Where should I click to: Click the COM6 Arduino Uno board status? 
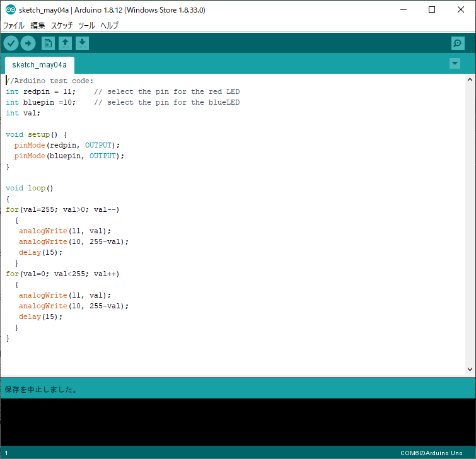[x=431, y=453]
